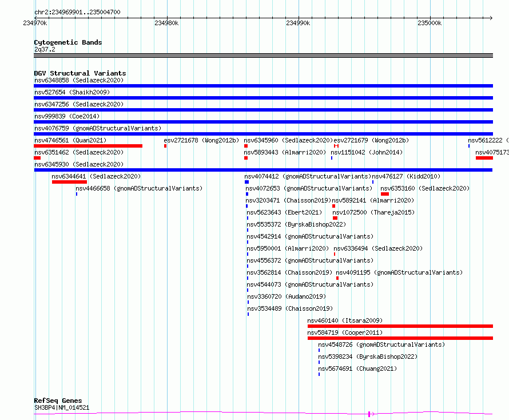
Task: Open nsv6351462 (Sedlazeck2020) variant
Action: click(x=79, y=152)
